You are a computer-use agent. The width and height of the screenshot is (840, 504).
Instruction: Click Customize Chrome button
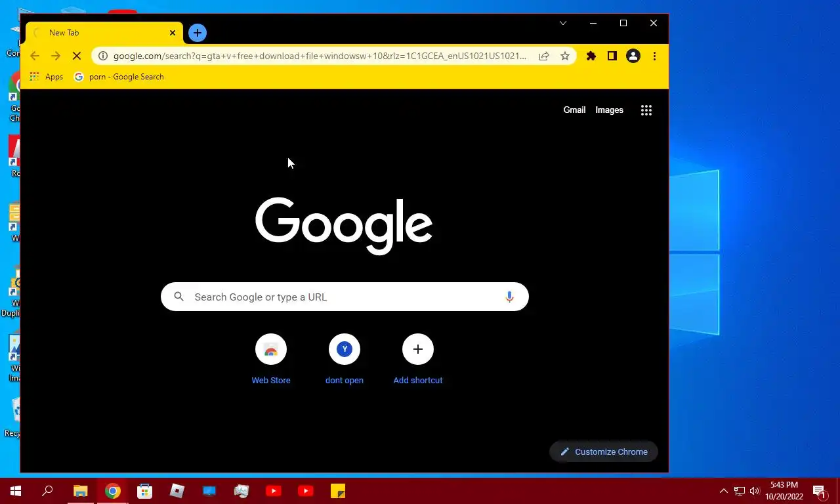[x=604, y=451]
